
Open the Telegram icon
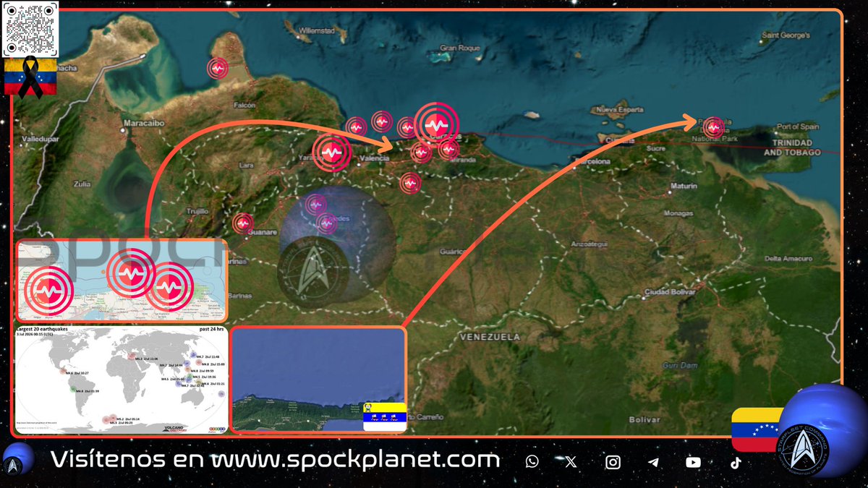(653, 462)
